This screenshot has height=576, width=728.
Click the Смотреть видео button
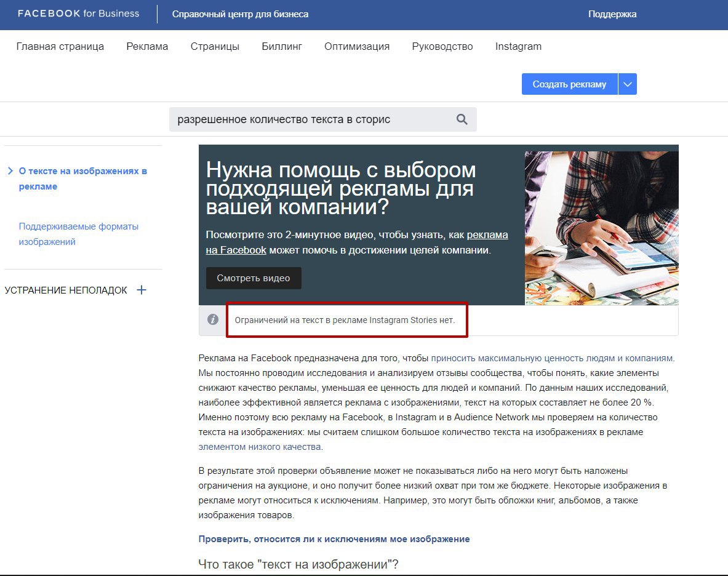254,278
